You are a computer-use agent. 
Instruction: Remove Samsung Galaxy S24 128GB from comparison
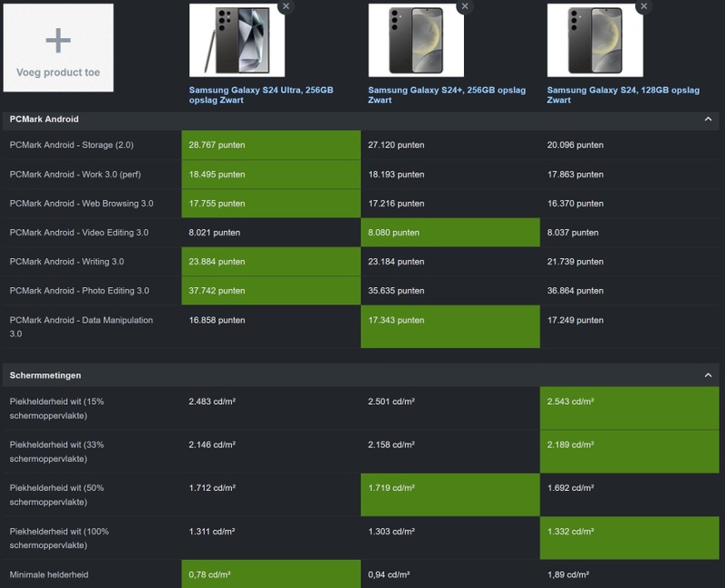(x=644, y=6)
